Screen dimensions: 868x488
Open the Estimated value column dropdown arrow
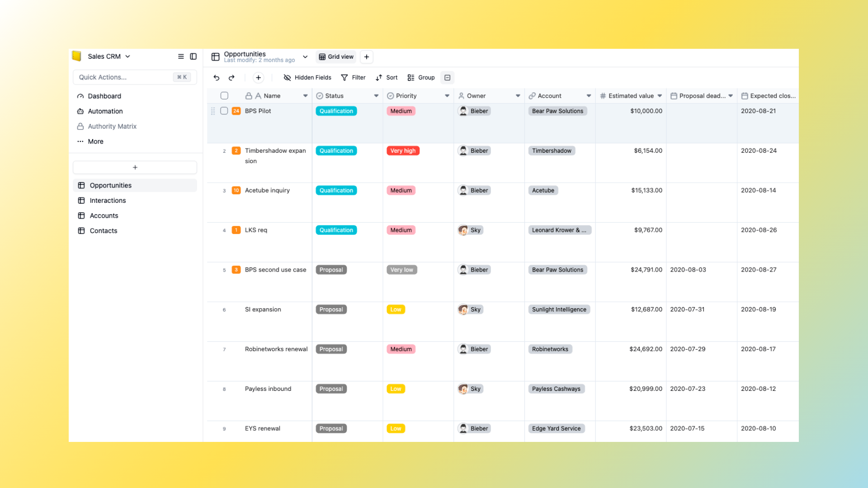tap(660, 96)
